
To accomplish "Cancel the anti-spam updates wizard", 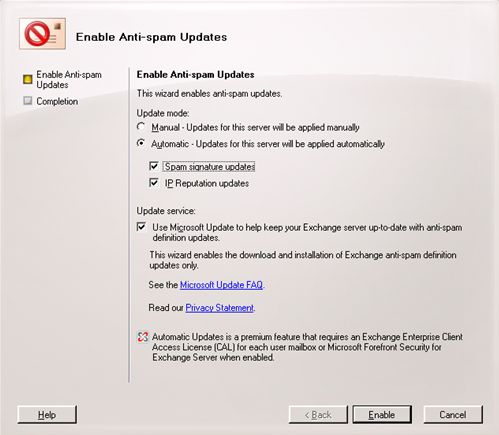I will tap(453, 415).
